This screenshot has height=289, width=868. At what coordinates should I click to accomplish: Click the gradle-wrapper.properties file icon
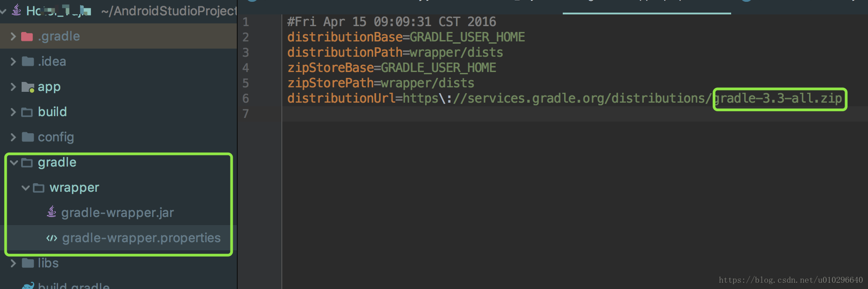52,238
